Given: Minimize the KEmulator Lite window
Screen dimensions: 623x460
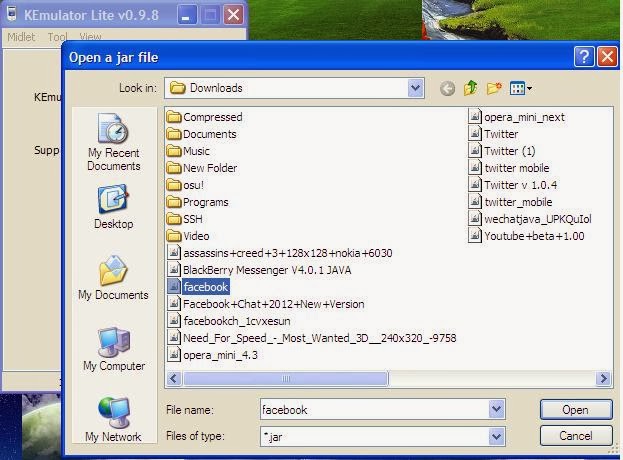Looking at the screenshot, I should [185, 15].
